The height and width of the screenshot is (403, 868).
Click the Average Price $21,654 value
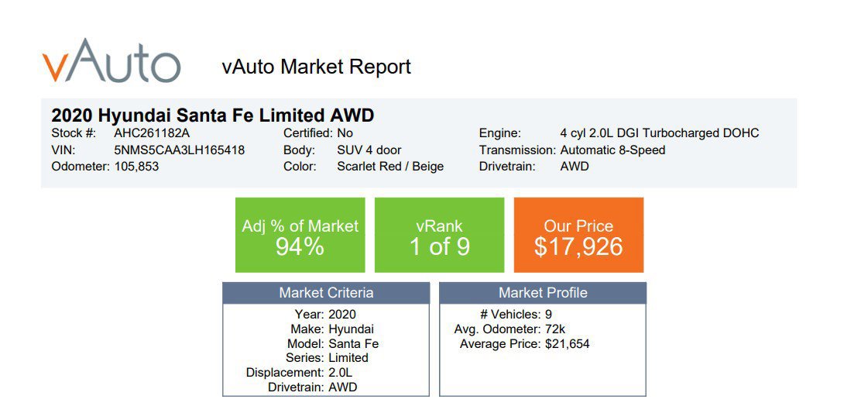click(x=567, y=343)
